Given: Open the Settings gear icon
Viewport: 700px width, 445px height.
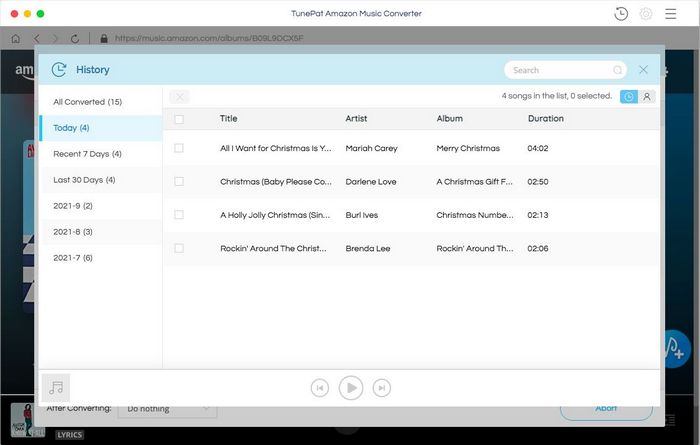Looking at the screenshot, I should click(646, 14).
